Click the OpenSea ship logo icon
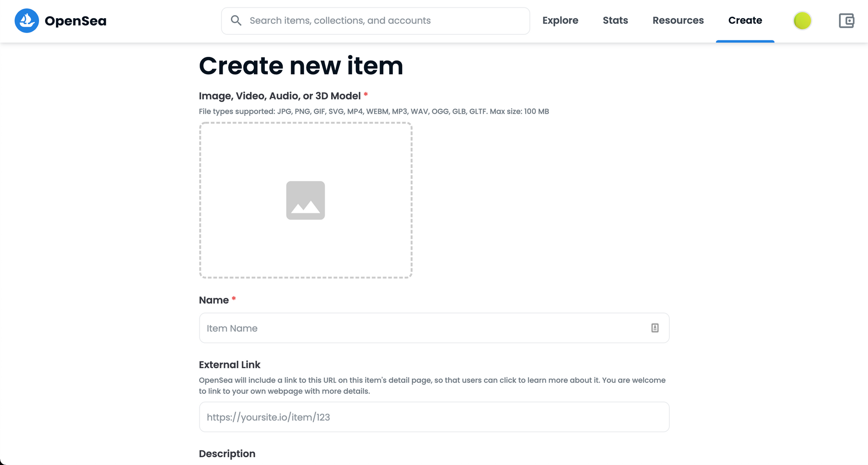Image resolution: width=868 pixels, height=465 pixels. [26, 20]
